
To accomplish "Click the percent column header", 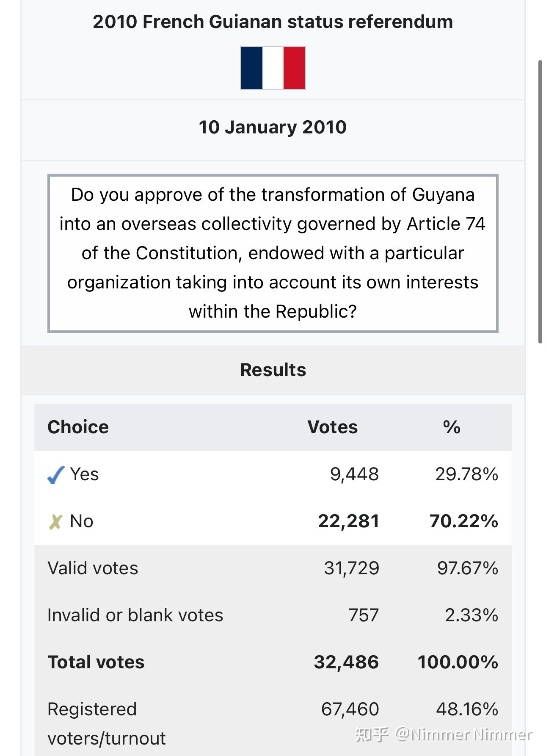I will coord(452,427).
